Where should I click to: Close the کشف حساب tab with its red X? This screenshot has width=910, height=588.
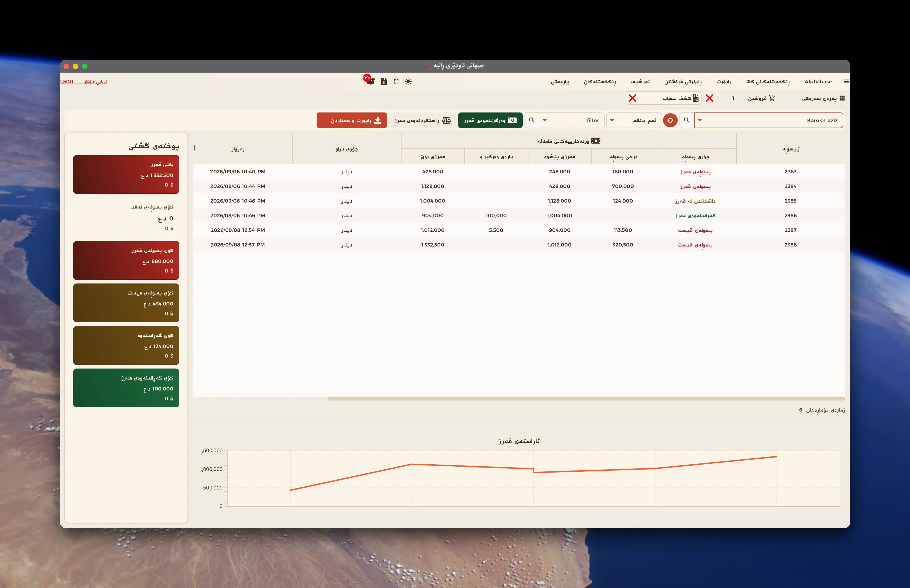coord(632,98)
